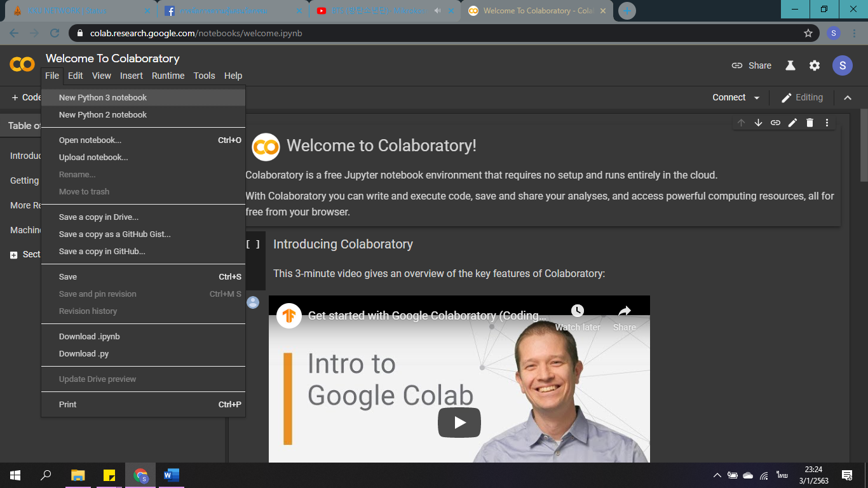Open the Edit menu
The width and height of the screenshot is (868, 488).
coord(76,76)
